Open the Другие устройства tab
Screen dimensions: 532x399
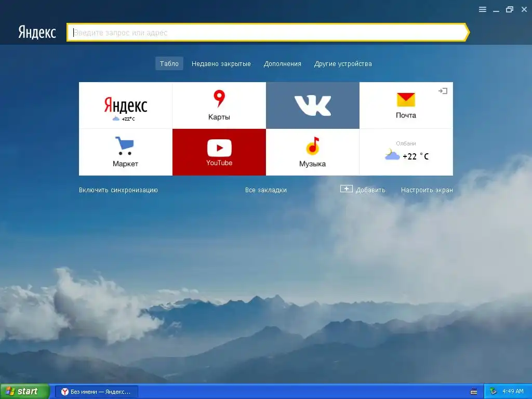pos(343,63)
